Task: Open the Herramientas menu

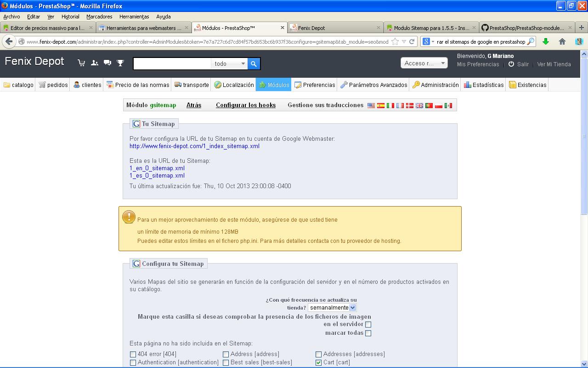Action: pyautogui.click(x=134, y=17)
